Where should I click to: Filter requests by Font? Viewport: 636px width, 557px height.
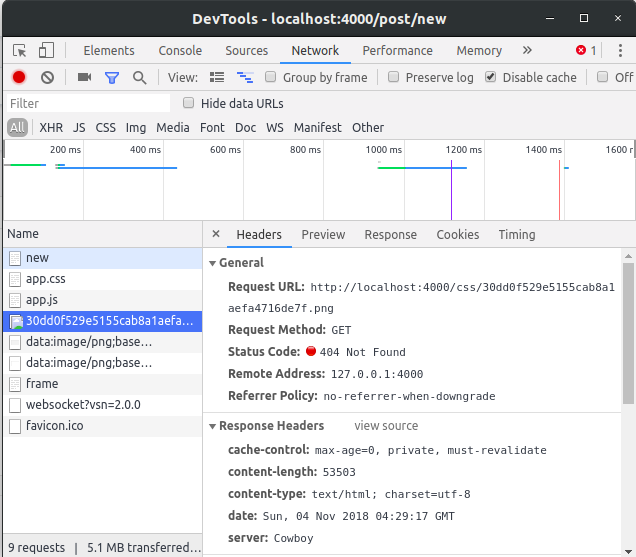pos(212,128)
